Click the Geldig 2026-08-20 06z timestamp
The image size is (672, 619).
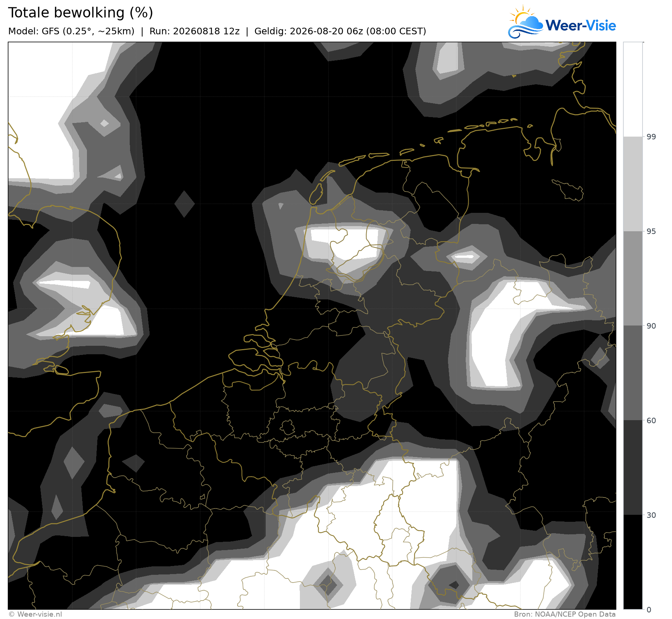340,31
